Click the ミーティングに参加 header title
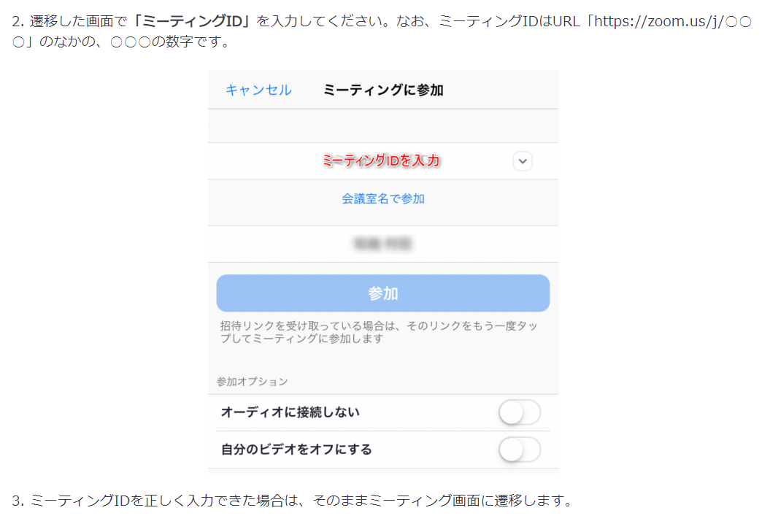Viewport: 762px width, 532px height. tap(384, 88)
